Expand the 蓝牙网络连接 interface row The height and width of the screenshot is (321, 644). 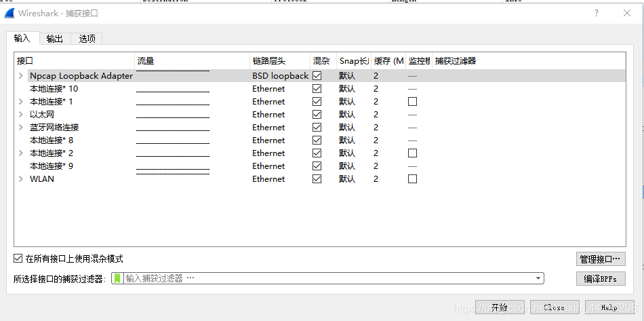21,128
